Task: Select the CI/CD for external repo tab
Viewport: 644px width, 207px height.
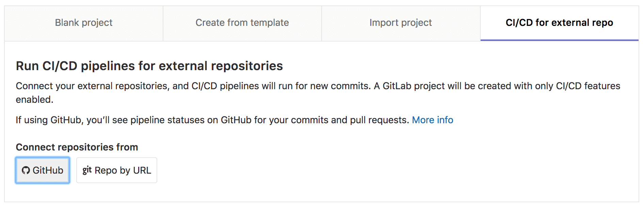Action: tap(559, 23)
